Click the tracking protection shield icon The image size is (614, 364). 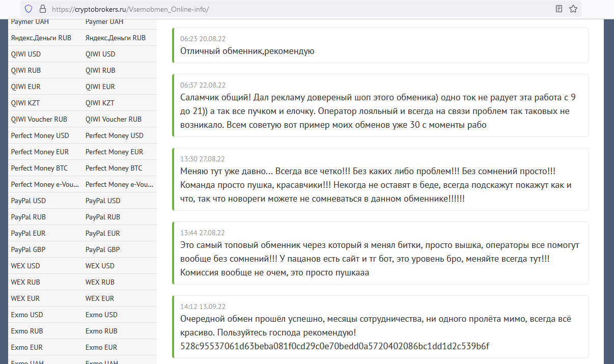(x=29, y=9)
